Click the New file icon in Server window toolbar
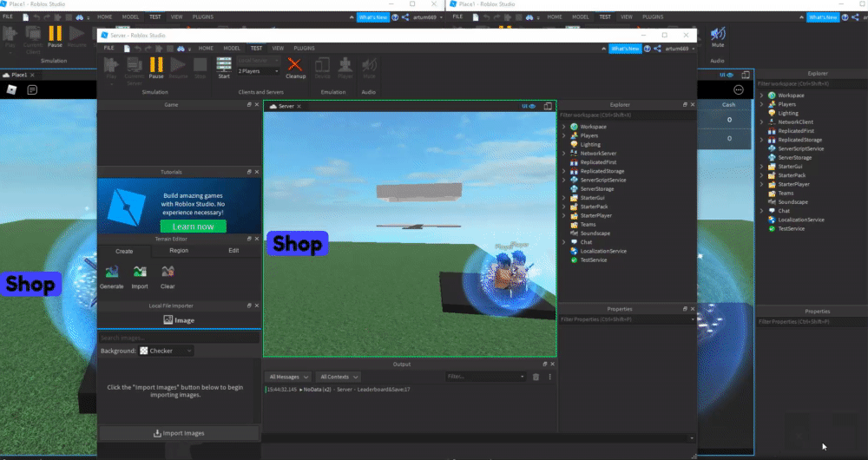 (x=127, y=49)
